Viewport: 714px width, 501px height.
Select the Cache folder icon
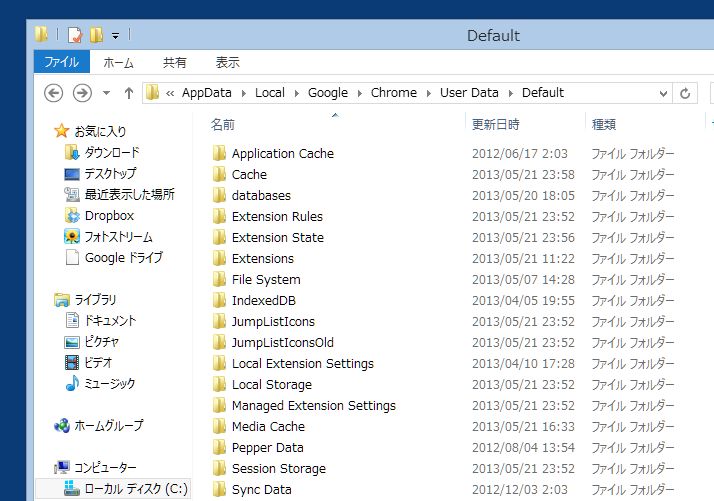pos(219,174)
